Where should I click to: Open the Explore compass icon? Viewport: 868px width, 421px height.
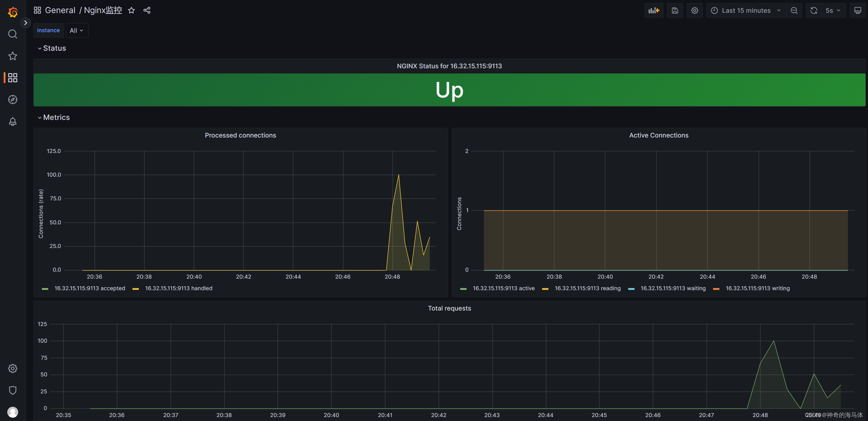[x=12, y=100]
